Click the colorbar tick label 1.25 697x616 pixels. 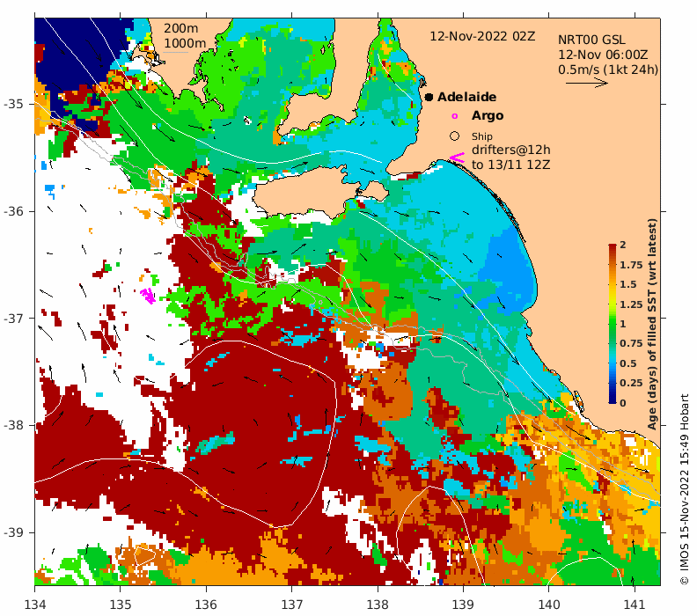[x=631, y=304]
